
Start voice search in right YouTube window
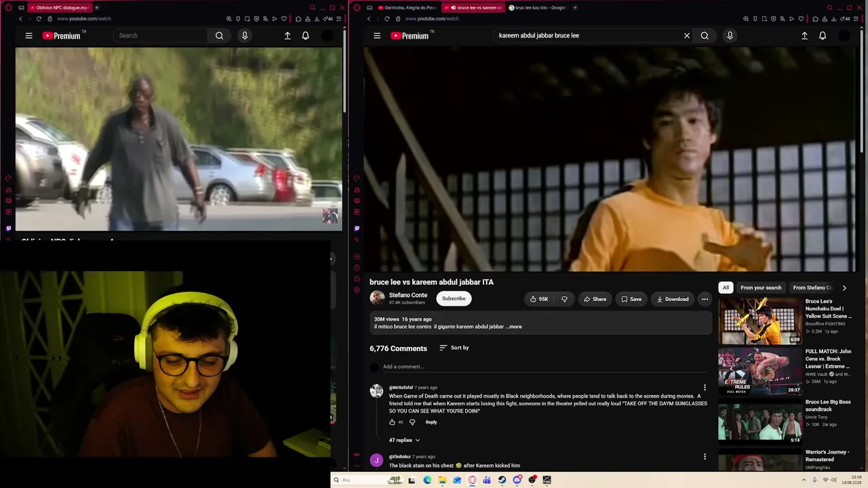point(730,36)
